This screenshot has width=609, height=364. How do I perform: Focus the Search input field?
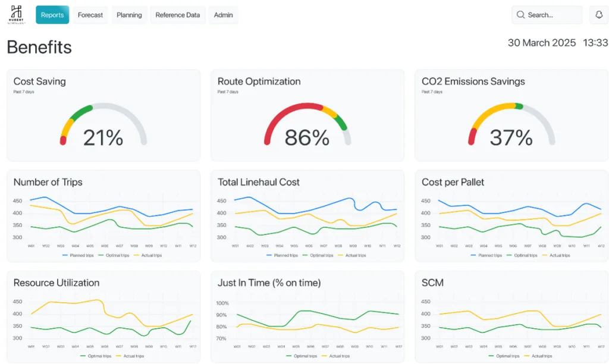(x=551, y=15)
